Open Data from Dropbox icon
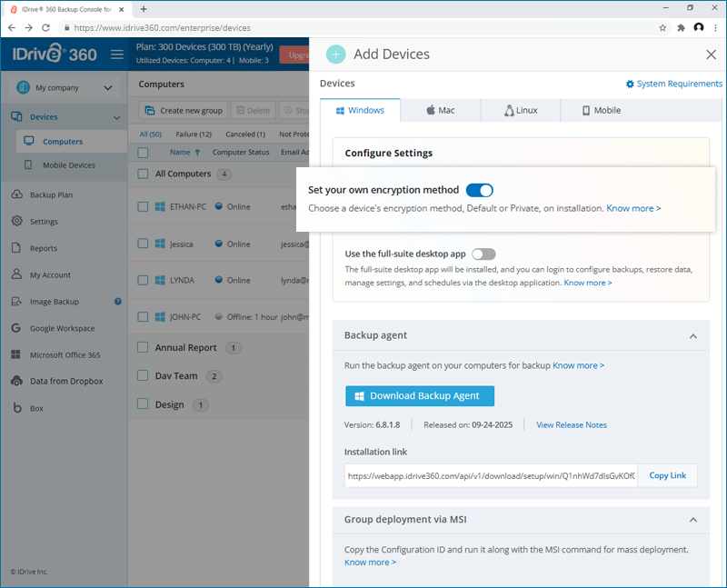This screenshot has width=727, height=588. [16, 381]
